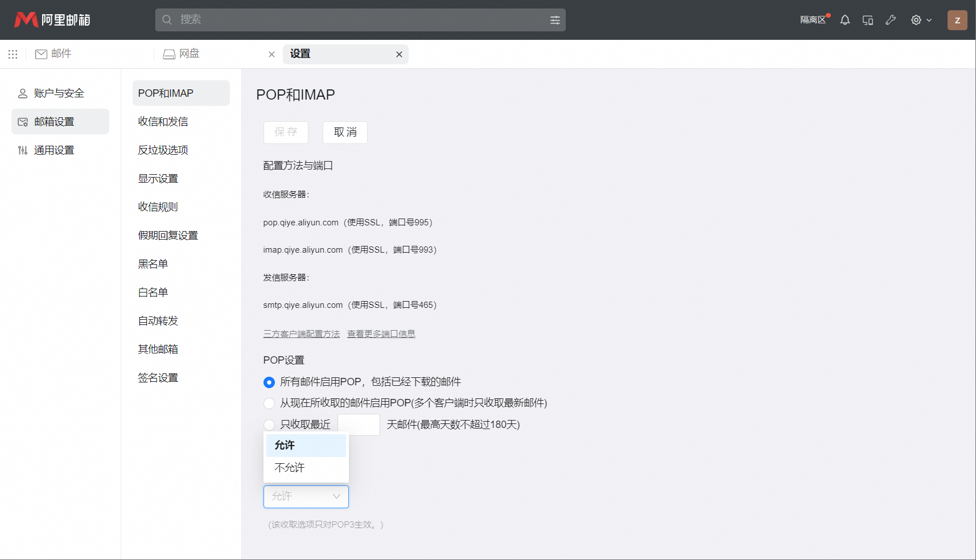976x560 pixels.
Task: Click the days input field
Action: [359, 425]
